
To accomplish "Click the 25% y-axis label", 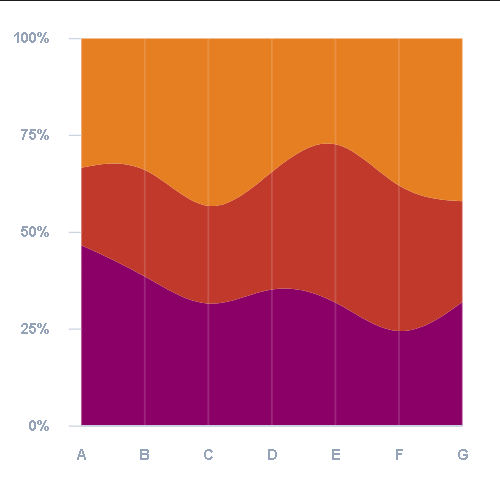I will pos(35,329).
